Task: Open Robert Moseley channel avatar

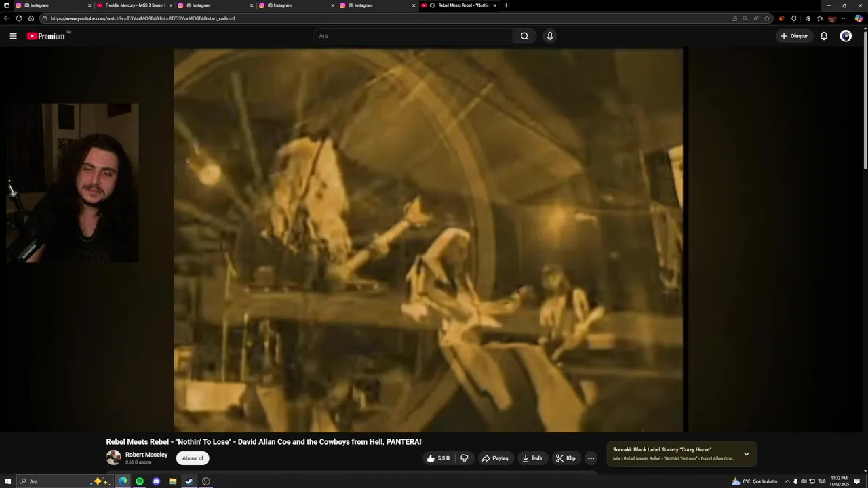Action: [113, 457]
